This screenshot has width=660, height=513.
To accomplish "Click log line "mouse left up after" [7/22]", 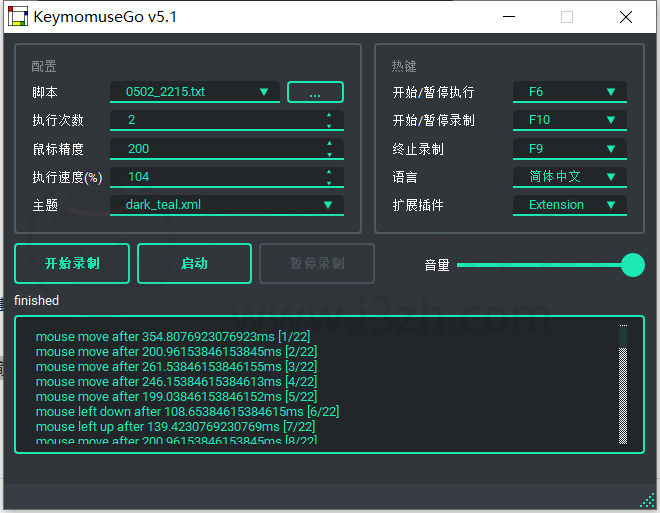I will [176, 427].
